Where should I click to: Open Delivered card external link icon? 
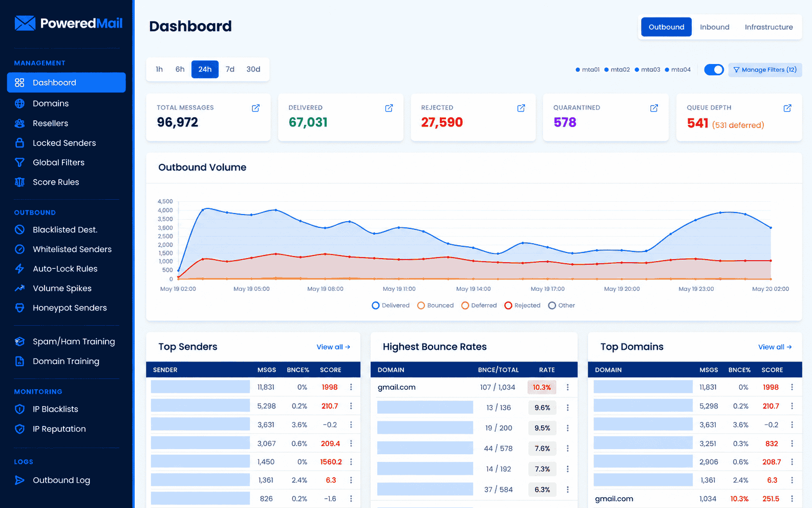point(389,108)
